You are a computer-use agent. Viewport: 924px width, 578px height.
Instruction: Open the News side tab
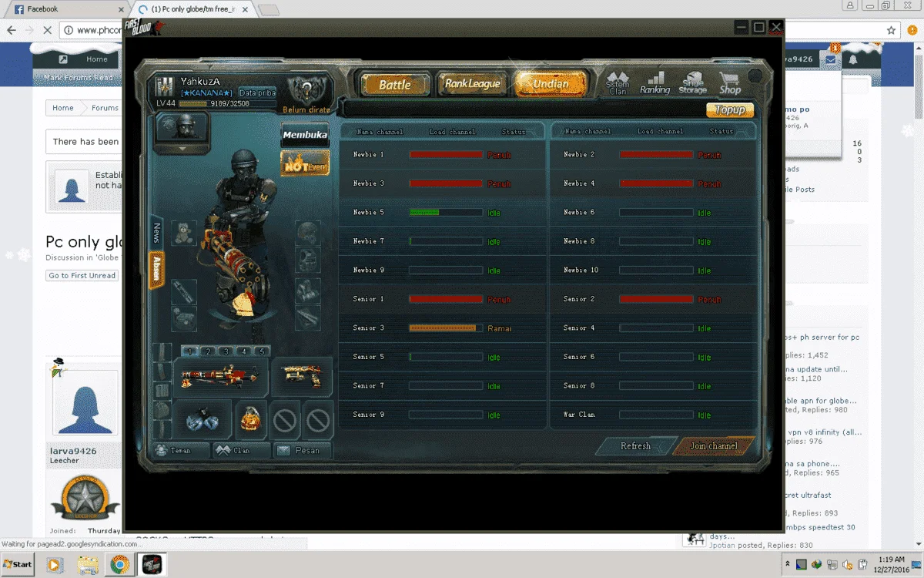(156, 233)
